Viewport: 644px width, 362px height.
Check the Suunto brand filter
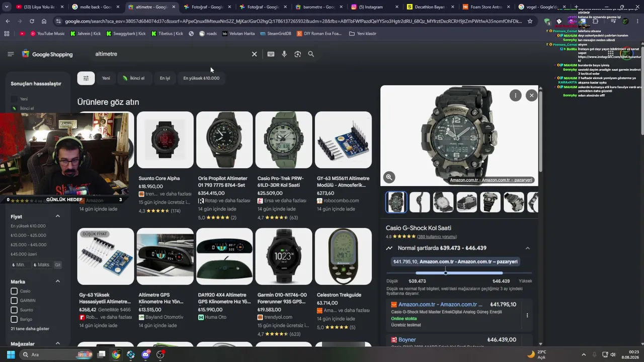[x=14, y=310]
